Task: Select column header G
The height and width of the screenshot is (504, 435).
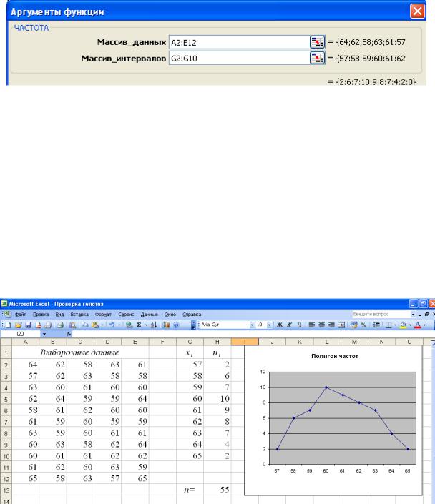Action: pos(190,342)
